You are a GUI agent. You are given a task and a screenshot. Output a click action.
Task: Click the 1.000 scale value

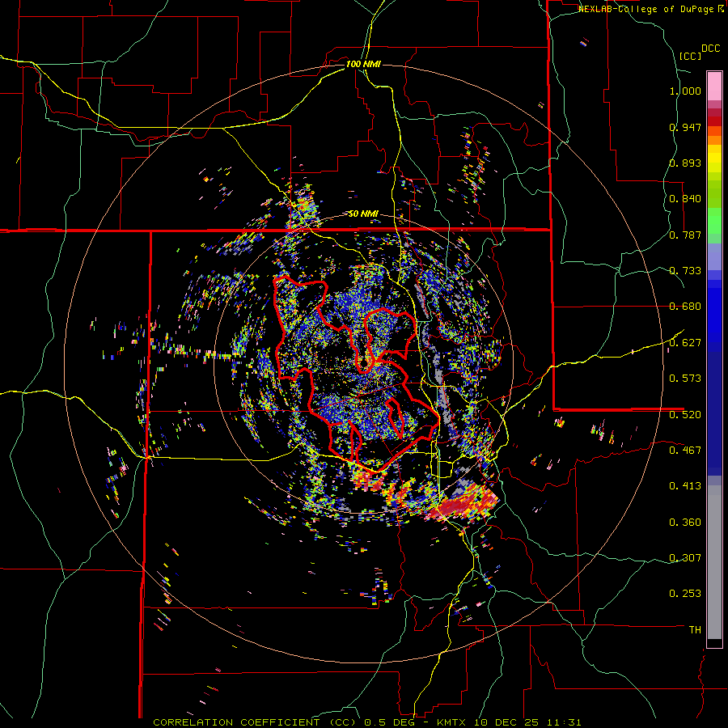tap(685, 91)
